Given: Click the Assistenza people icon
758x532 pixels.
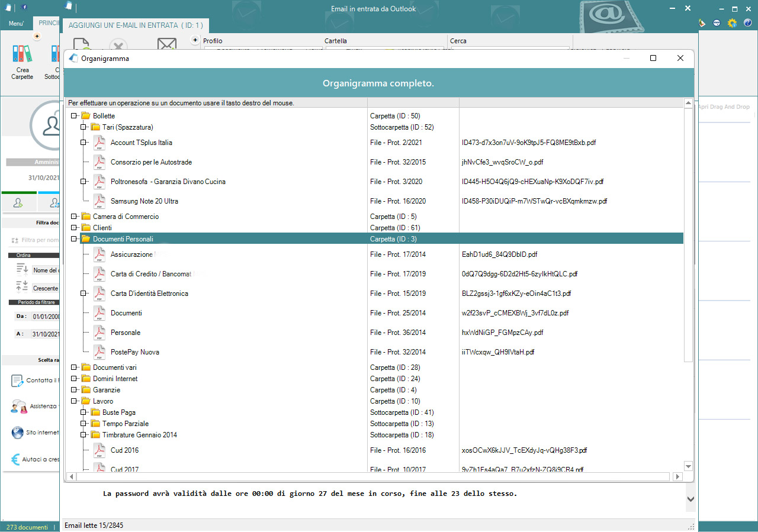Looking at the screenshot, I should point(18,407).
